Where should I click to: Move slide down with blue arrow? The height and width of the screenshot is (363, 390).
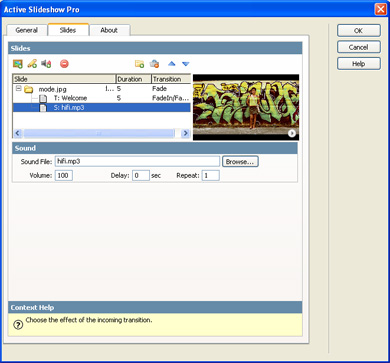click(x=186, y=64)
